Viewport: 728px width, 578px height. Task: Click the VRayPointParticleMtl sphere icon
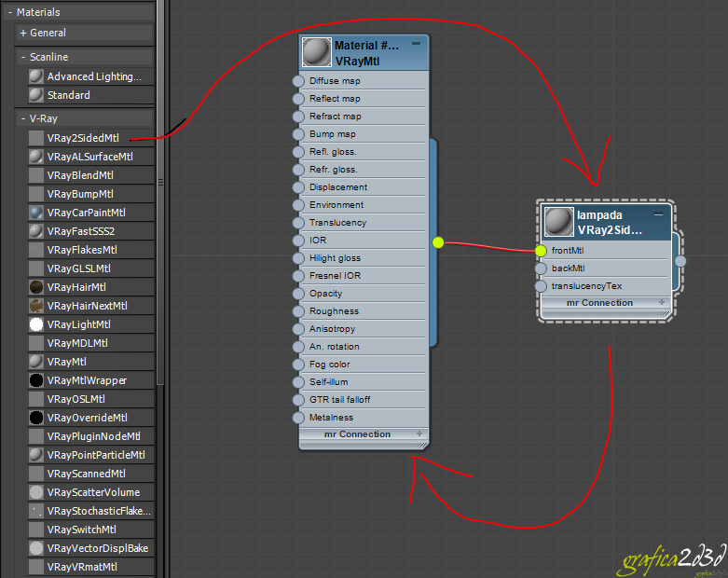coord(36,455)
